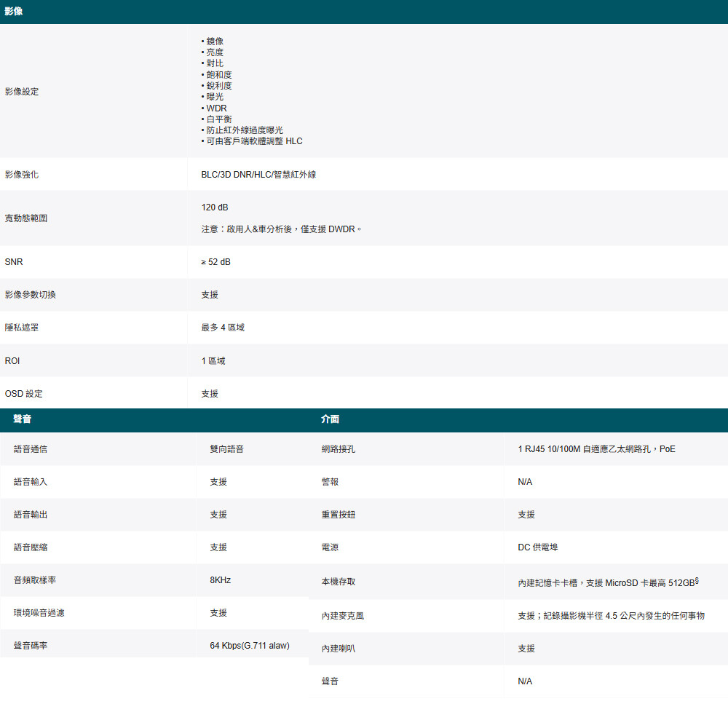The height and width of the screenshot is (728, 728).
Task: Click the RJ45 10/100M network port description
Action: click(x=596, y=449)
